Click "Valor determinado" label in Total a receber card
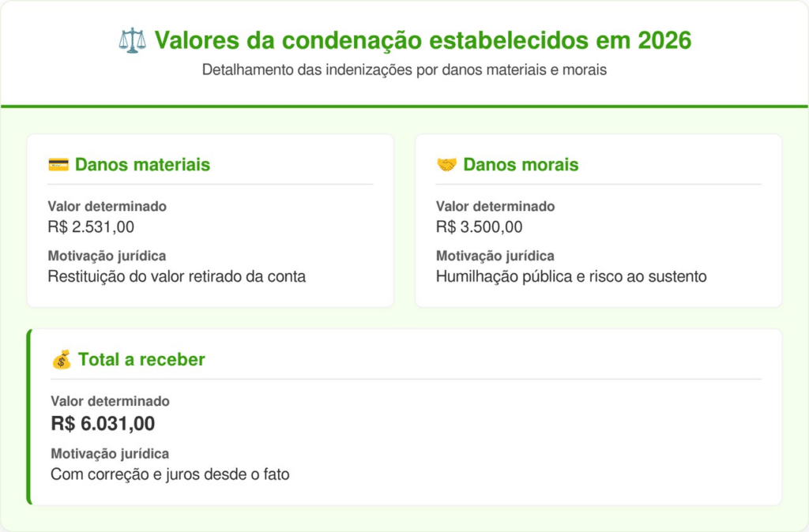Viewport: 809px width, 532px height. point(110,402)
